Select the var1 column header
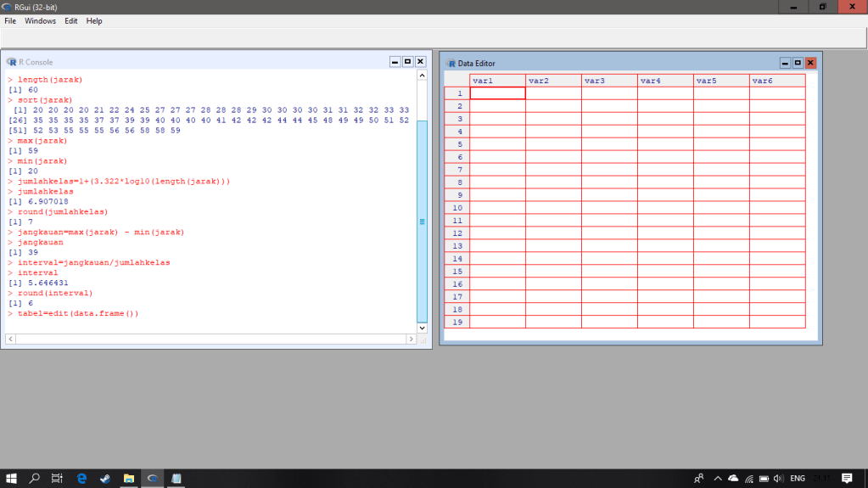 click(x=497, y=81)
